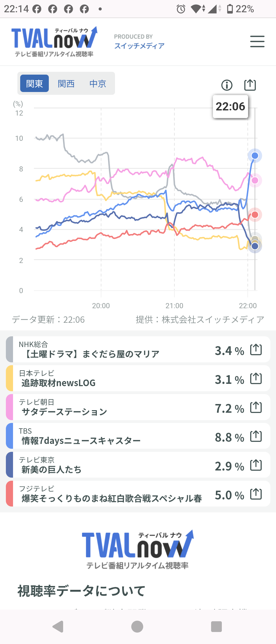Open the hamburger menu

(x=257, y=41)
